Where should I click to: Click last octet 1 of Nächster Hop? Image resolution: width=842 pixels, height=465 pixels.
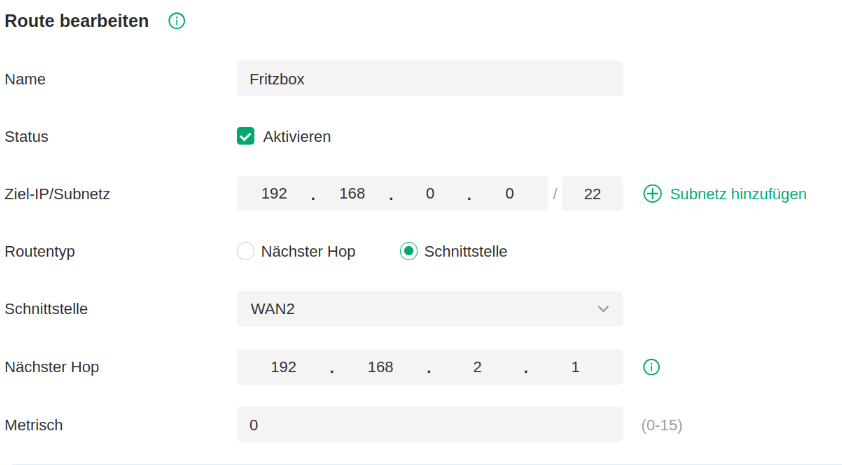[x=575, y=367]
